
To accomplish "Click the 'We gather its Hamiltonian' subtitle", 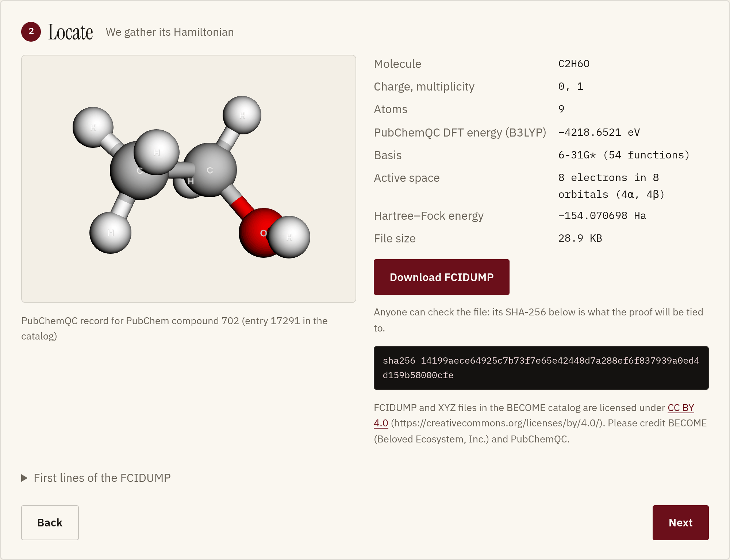I will pyautogui.click(x=170, y=32).
